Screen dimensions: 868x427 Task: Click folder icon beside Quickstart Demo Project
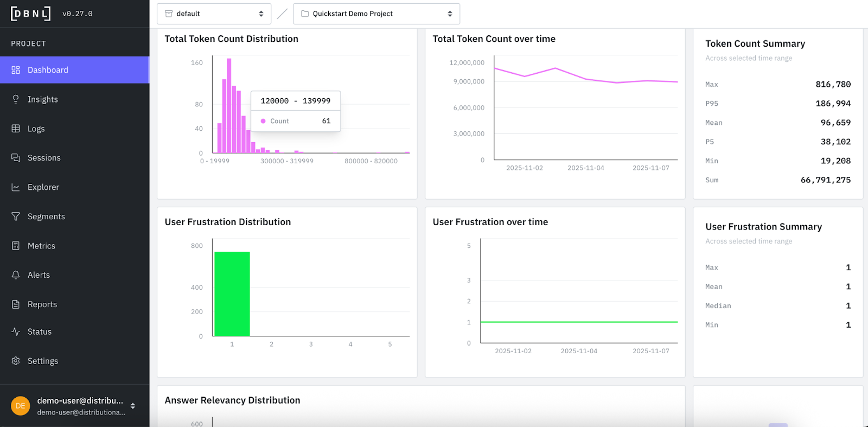305,14
